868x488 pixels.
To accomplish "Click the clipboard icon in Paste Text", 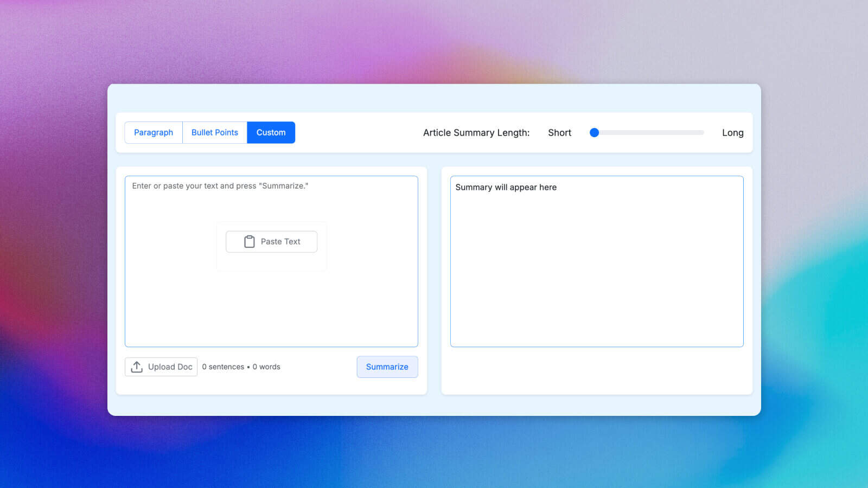I will [249, 242].
